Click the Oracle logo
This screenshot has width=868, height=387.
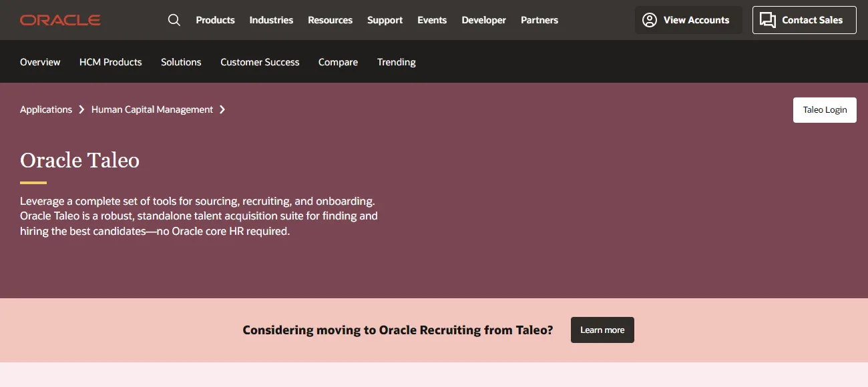pos(60,20)
